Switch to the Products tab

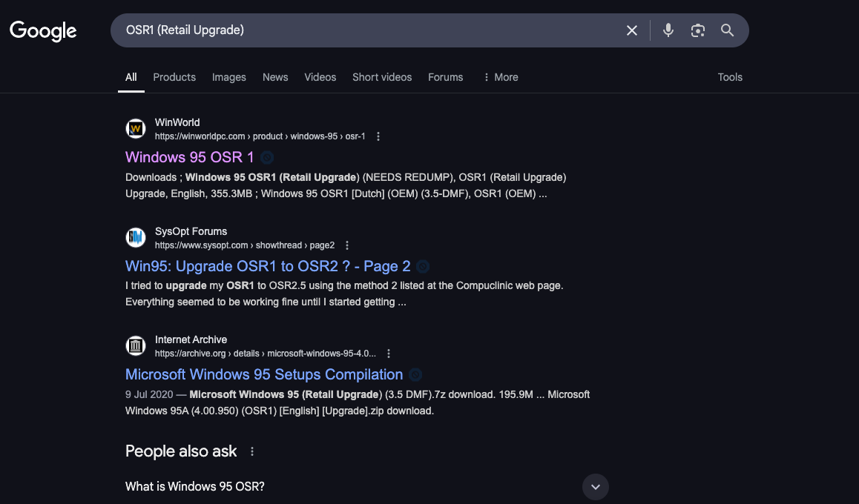(174, 77)
